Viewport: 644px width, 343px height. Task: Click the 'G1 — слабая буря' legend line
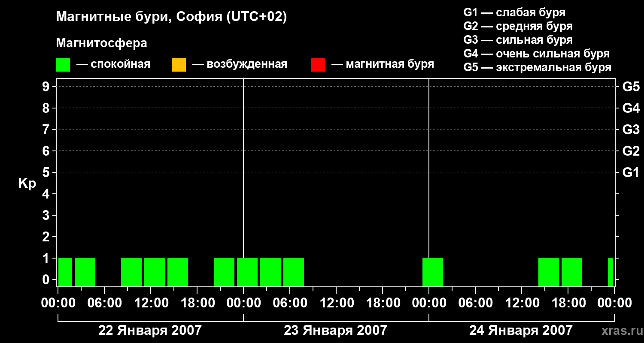point(514,12)
